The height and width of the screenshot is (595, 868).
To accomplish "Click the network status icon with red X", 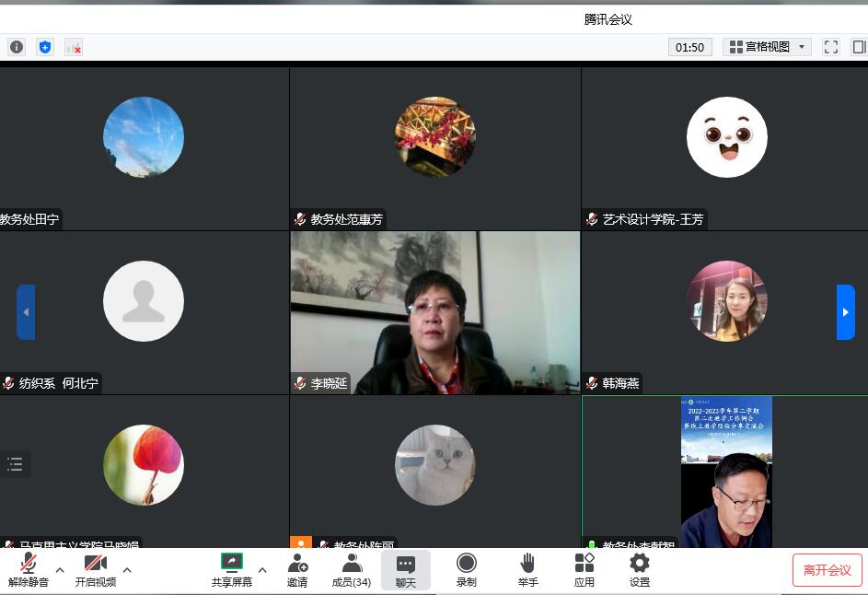I will [74, 47].
